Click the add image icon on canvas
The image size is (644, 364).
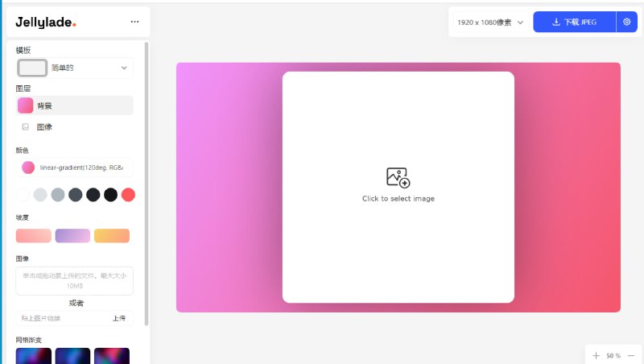[x=398, y=177]
